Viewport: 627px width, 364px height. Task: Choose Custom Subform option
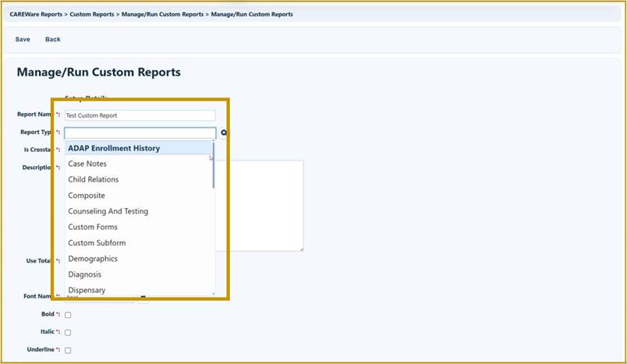[139, 243]
